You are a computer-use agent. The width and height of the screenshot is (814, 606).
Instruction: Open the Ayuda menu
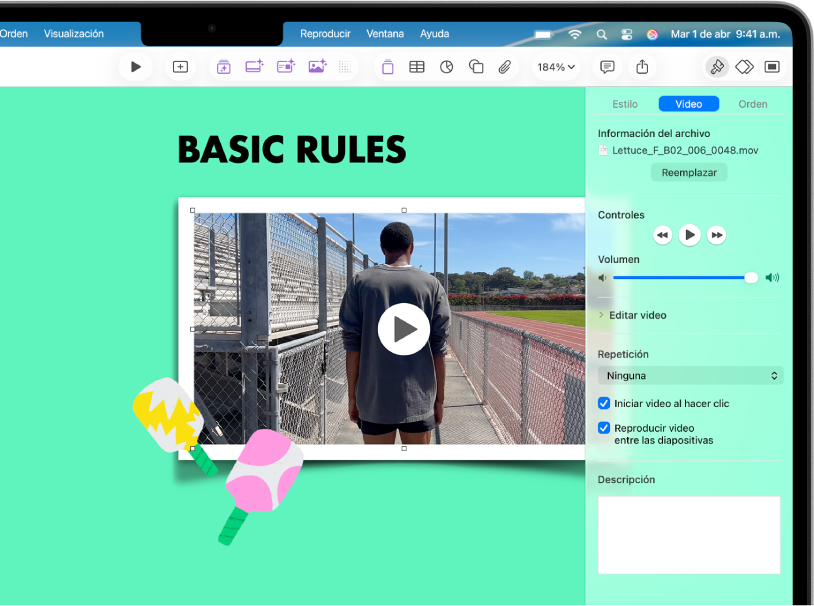pos(434,33)
